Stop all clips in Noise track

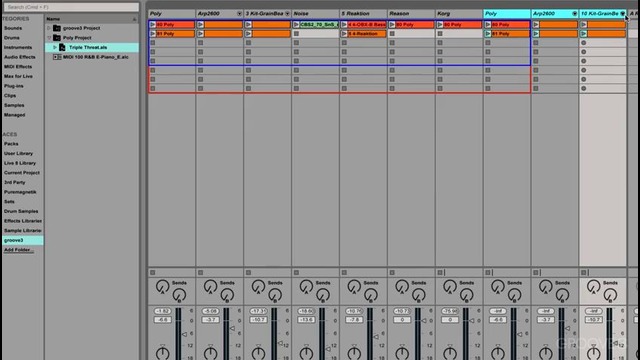296,272
